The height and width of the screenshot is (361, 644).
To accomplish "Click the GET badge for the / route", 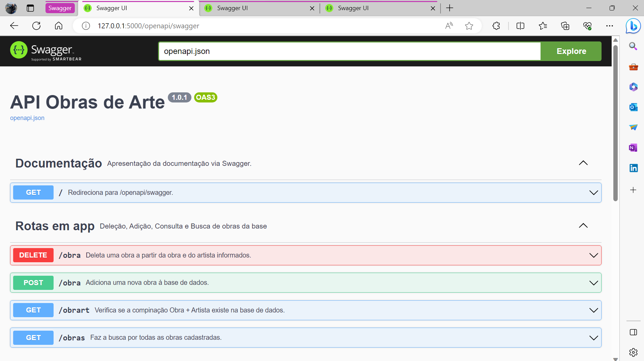I will (33, 192).
